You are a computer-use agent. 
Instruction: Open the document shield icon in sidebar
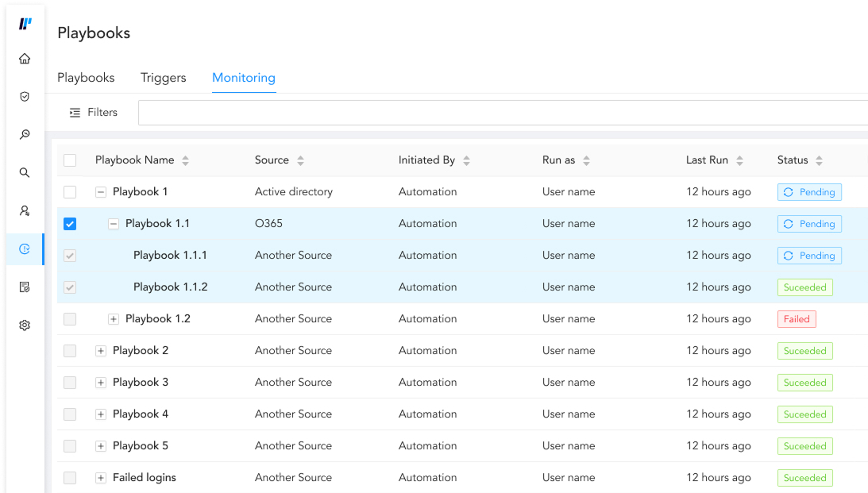click(25, 287)
